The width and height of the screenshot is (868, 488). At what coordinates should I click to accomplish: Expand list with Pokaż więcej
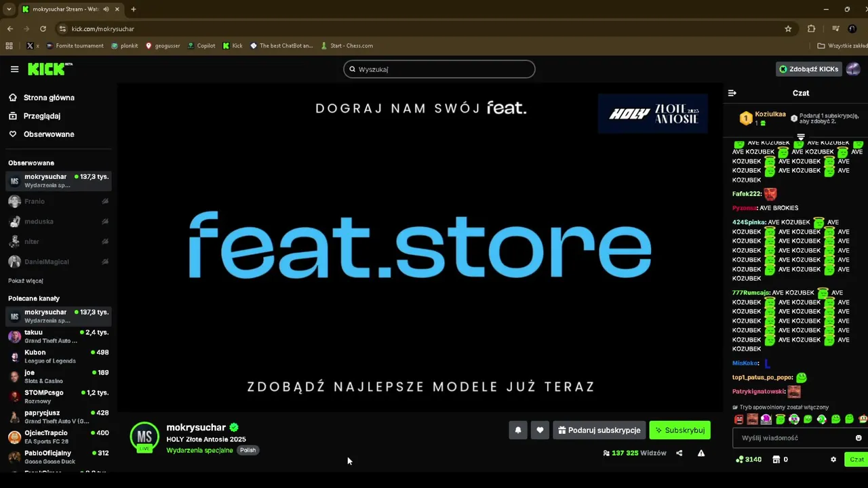tap(26, 281)
